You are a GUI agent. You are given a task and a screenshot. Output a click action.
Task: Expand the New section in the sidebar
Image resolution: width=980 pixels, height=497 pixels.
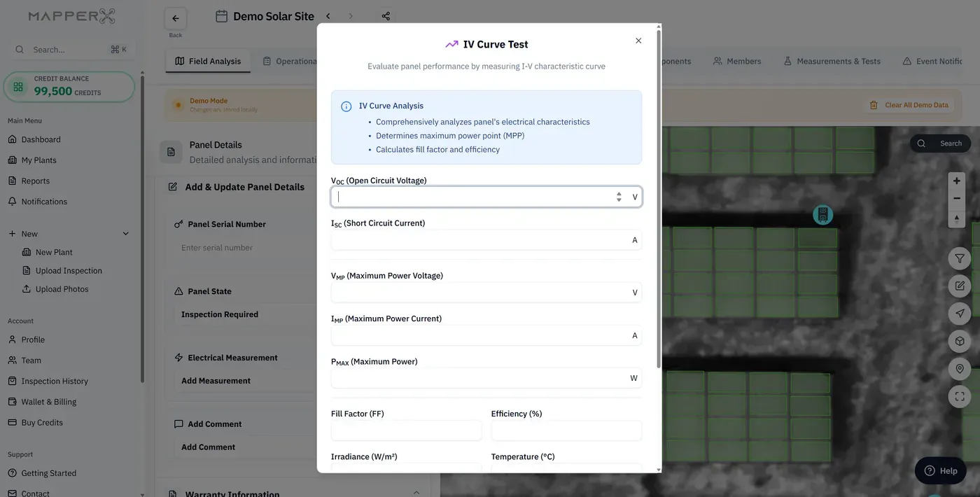(126, 234)
